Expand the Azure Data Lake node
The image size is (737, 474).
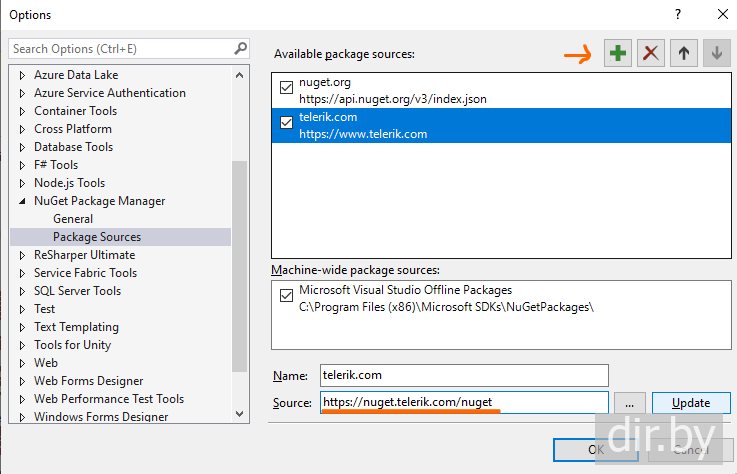(23, 75)
